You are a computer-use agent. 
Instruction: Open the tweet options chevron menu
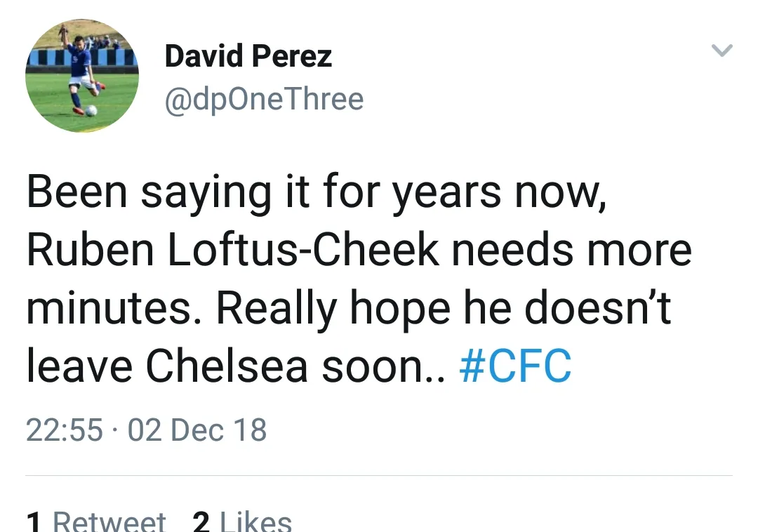coord(722,51)
